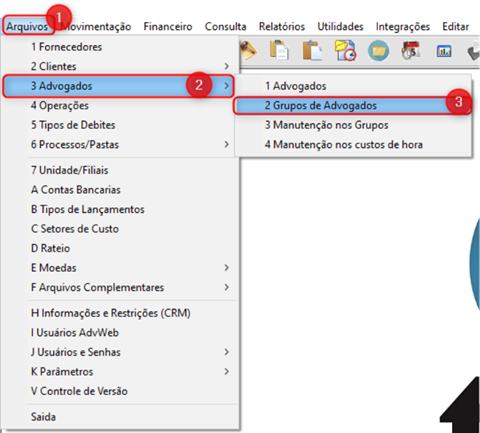The height and width of the screenshot is (433, 480).
Task: Choose the D Rateio entry
Action: pyautogui.click(x=120, y=248)
